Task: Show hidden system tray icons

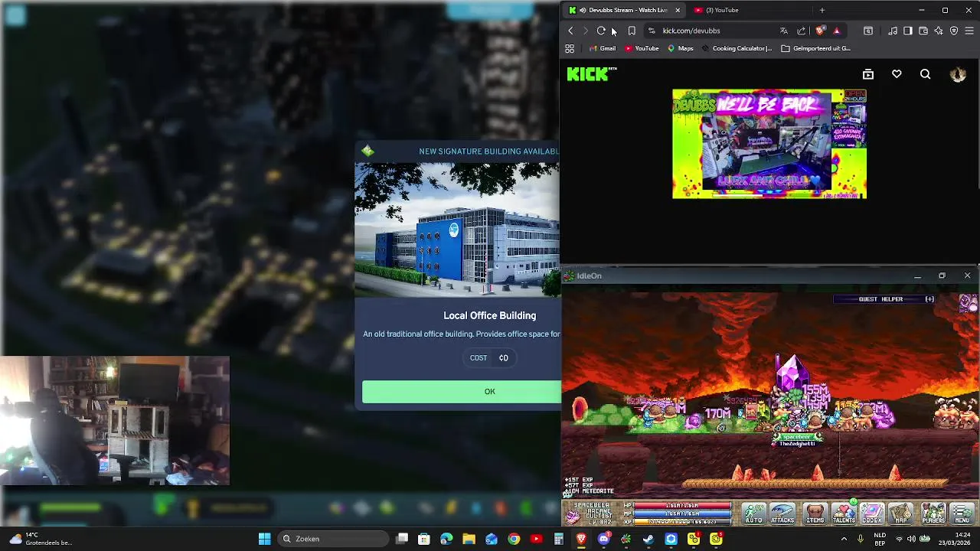Action: (x=844, y=539)
